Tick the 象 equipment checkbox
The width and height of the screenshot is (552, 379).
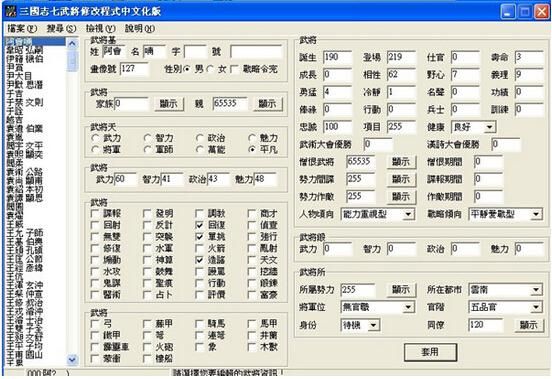(x=199, y=347)
